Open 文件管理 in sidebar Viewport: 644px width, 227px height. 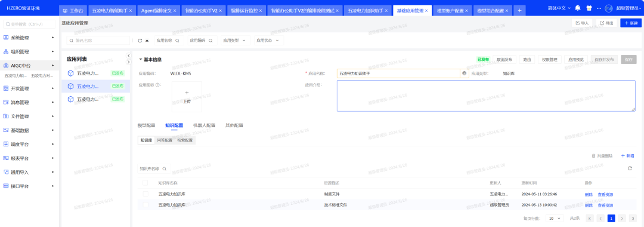(30, 116)
